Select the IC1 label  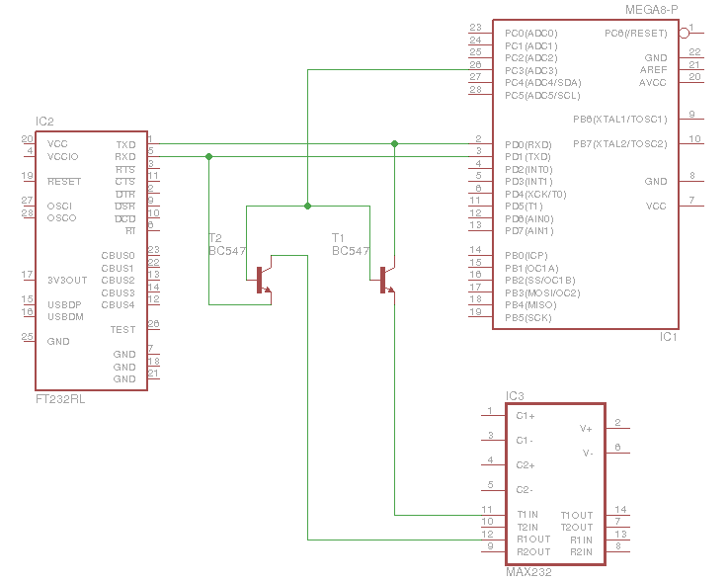point(669,337)
